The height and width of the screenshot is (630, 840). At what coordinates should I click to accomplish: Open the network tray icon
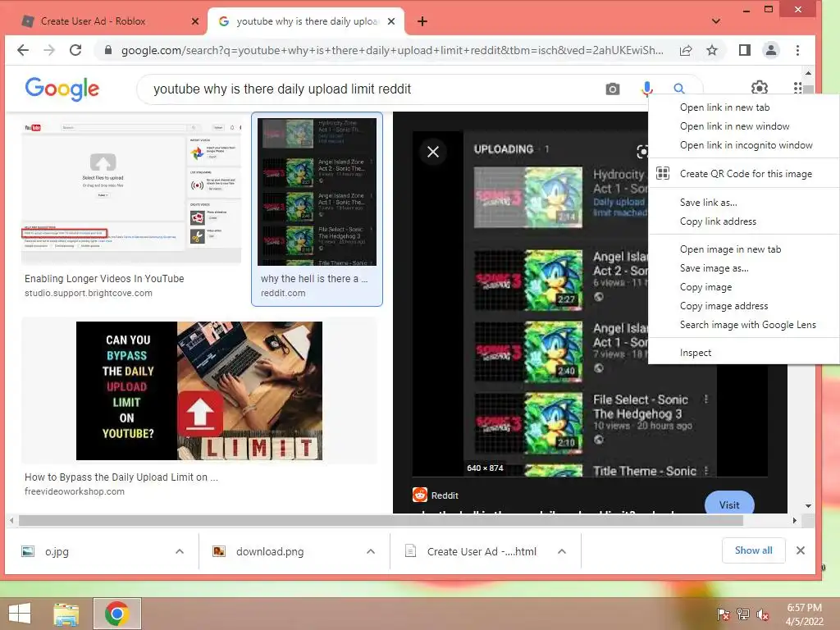point(743,614)
